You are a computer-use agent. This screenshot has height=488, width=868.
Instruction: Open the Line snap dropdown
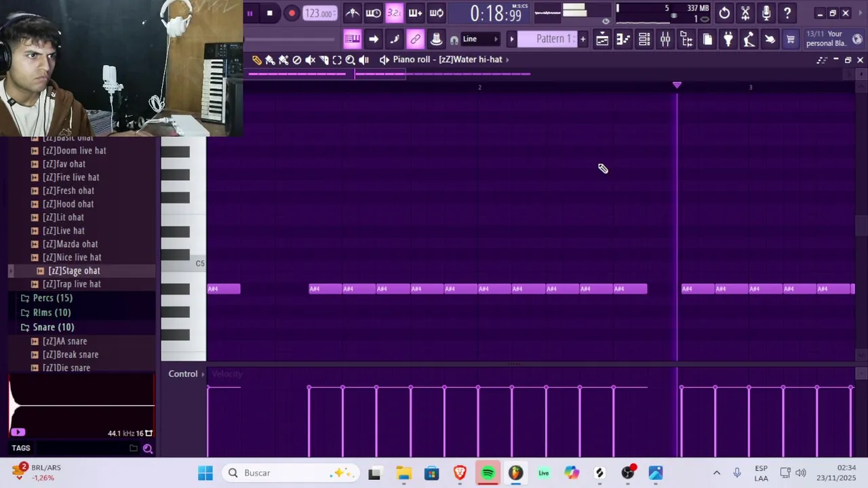tap(481, 39)
